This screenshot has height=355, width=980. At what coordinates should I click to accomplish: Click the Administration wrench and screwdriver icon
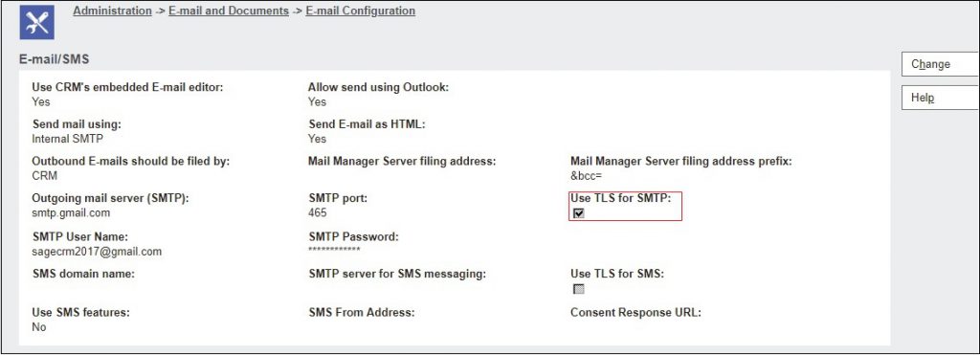[x=37, y=22]
